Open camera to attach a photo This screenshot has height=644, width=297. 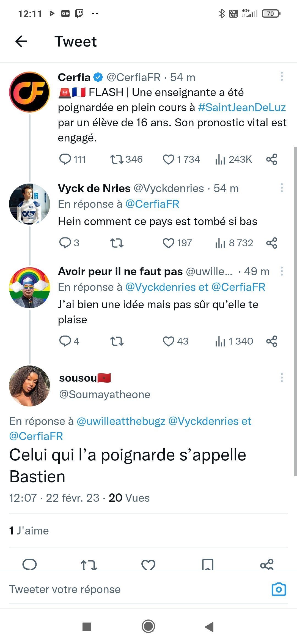(x=279, y=589)
